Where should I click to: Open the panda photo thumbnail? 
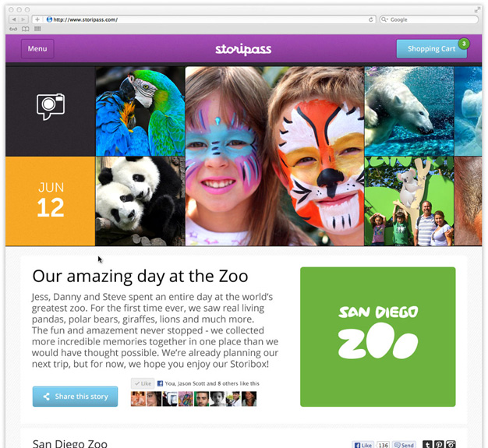[140, 201]
